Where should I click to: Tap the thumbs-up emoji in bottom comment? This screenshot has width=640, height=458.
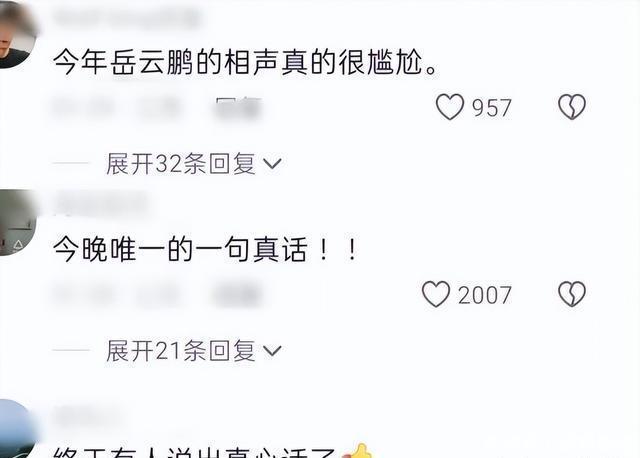358,451
